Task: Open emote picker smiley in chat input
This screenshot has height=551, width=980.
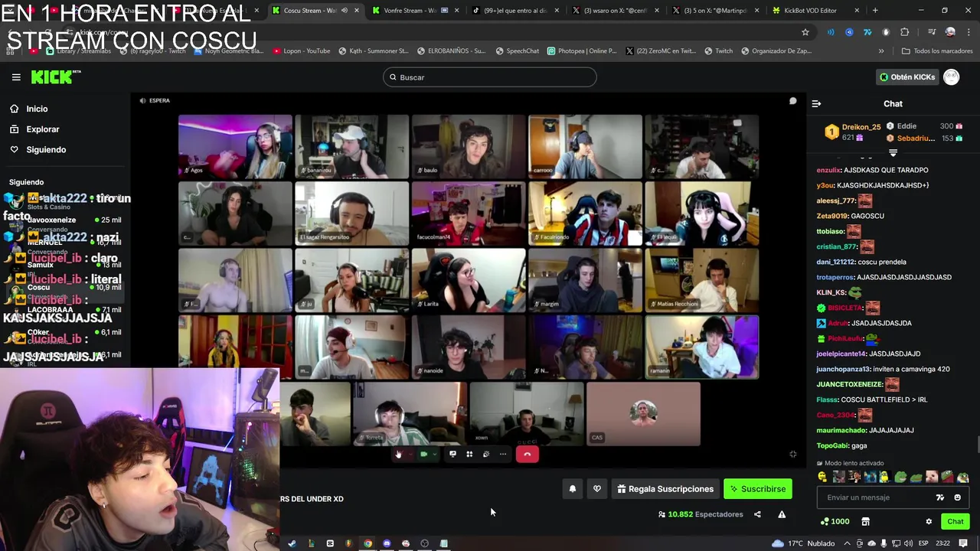Action: [957, 497]
